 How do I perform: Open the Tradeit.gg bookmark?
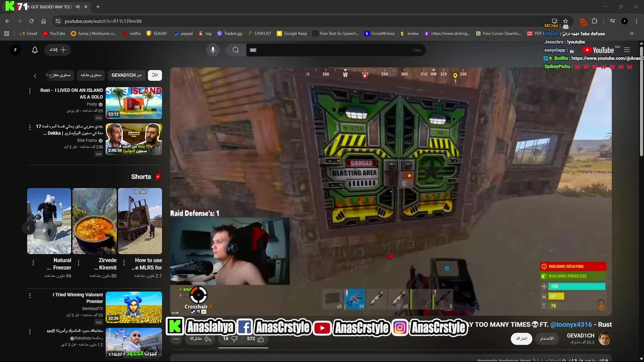coord(229,34)
